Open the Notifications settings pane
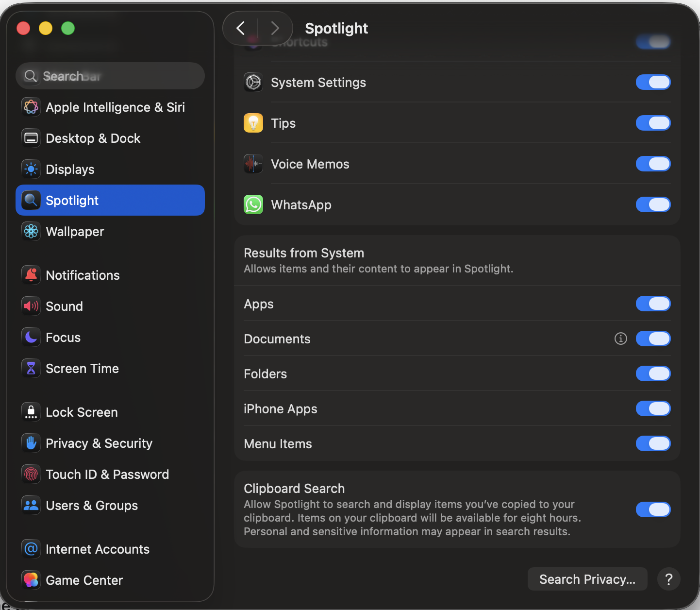The height and width of the screenshot is (610, 700). [83, 275]
